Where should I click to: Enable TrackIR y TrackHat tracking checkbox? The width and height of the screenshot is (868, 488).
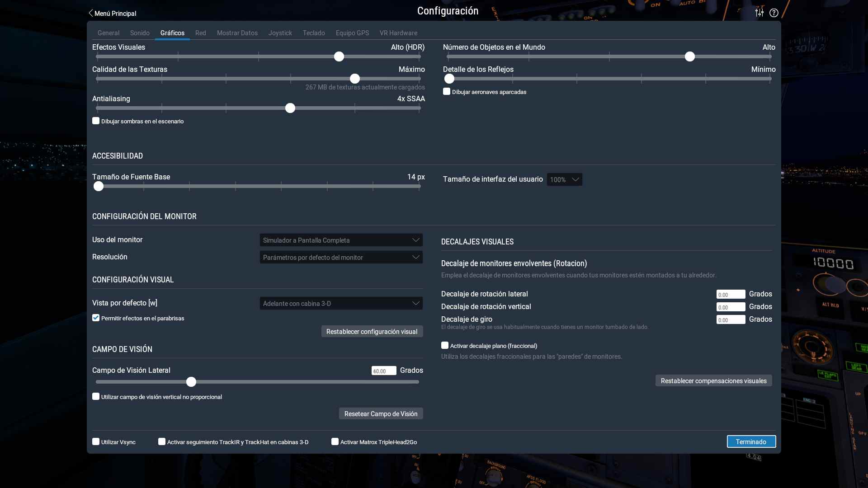click(x=162, y=441)
